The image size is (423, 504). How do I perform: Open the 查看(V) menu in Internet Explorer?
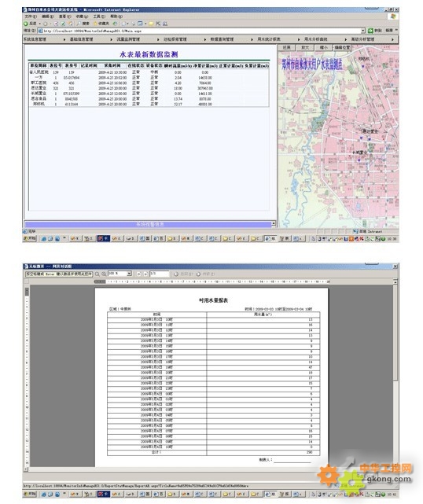click(64, 16)
